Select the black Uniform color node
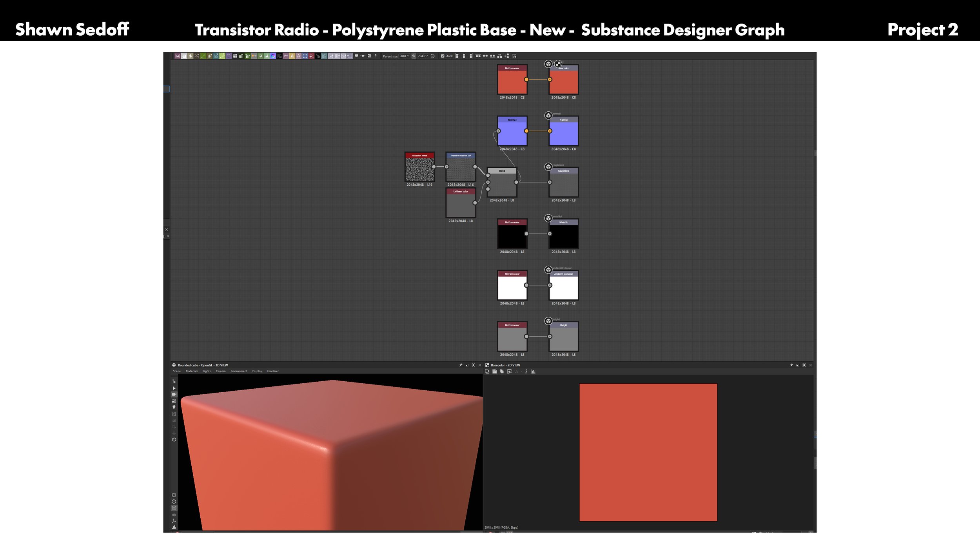Image resolution: width=980 pixels, height=551 pixels. click(512, 234)
